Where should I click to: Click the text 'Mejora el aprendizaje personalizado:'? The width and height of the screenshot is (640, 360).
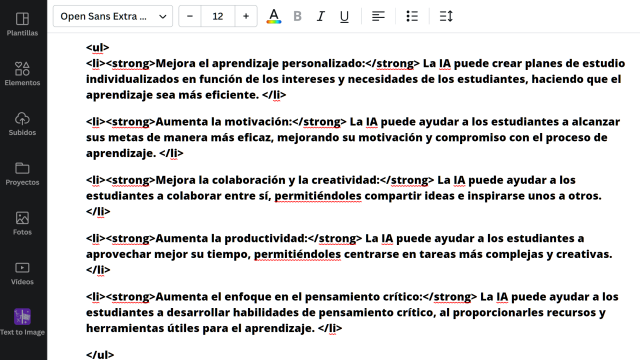pos(260,63)
